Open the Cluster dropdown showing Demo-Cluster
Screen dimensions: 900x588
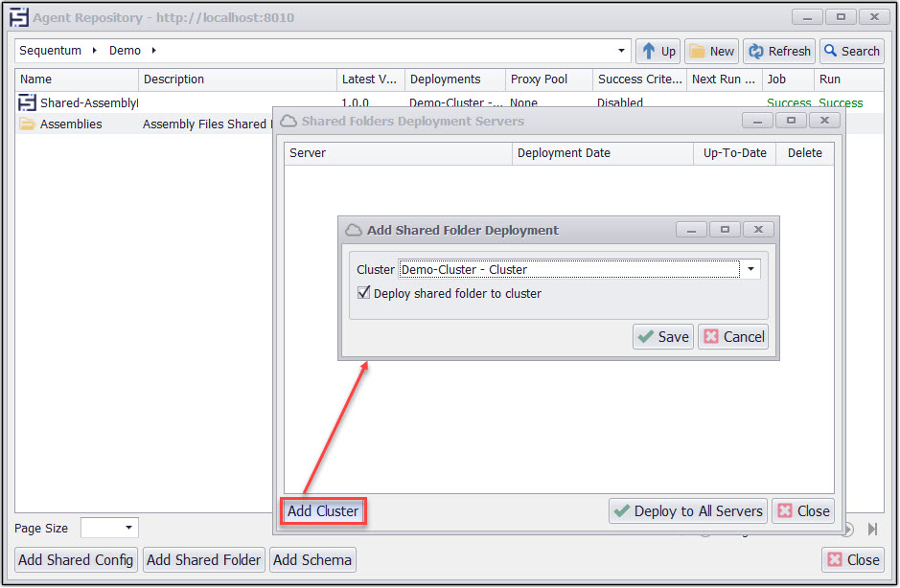coord(750,269)
